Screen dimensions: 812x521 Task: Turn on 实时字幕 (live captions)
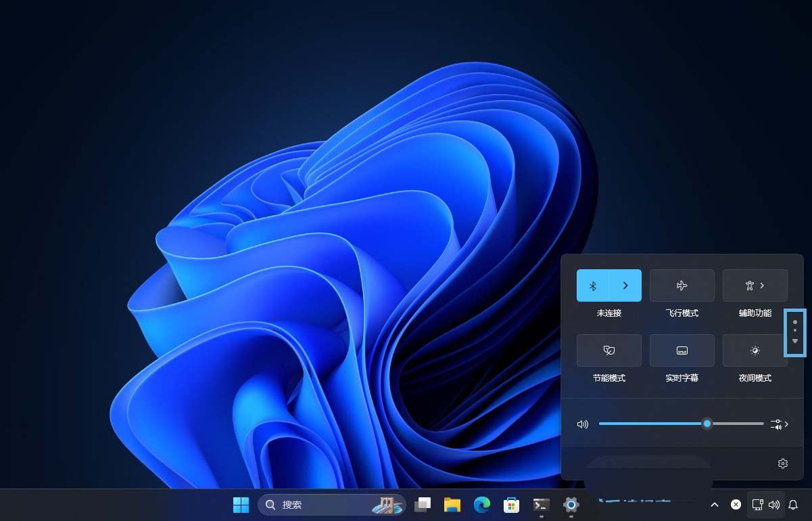coord(682,350)
